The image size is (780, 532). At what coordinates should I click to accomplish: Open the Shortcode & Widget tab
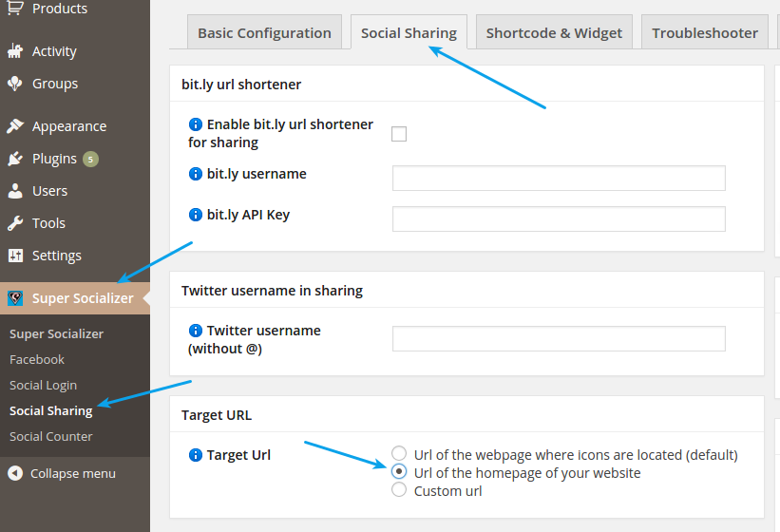tap(554, 33)
